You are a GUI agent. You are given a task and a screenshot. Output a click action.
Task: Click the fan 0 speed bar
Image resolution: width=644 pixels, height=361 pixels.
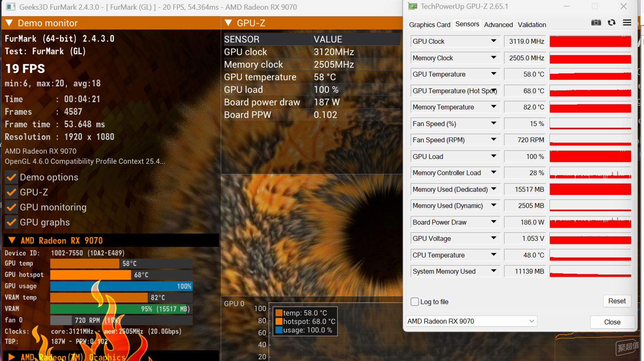(121, 320)
